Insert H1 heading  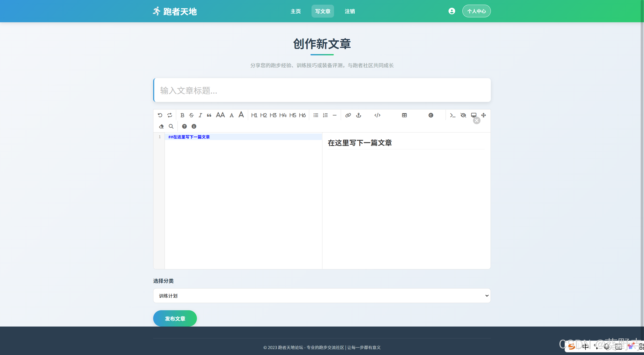254,115
